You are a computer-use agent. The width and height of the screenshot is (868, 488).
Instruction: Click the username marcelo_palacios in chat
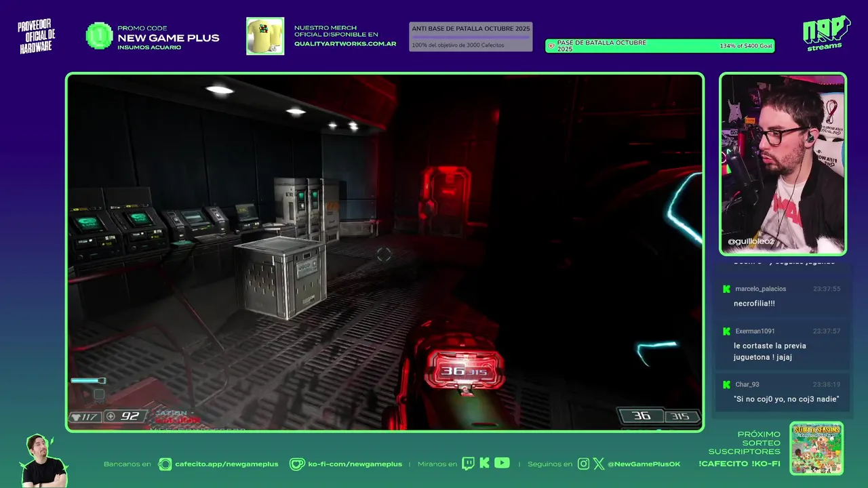760,289
